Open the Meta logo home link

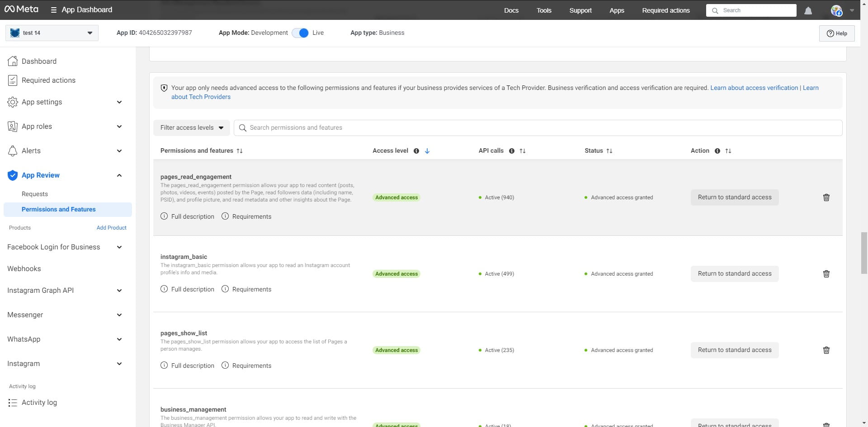tap(21, 9)
